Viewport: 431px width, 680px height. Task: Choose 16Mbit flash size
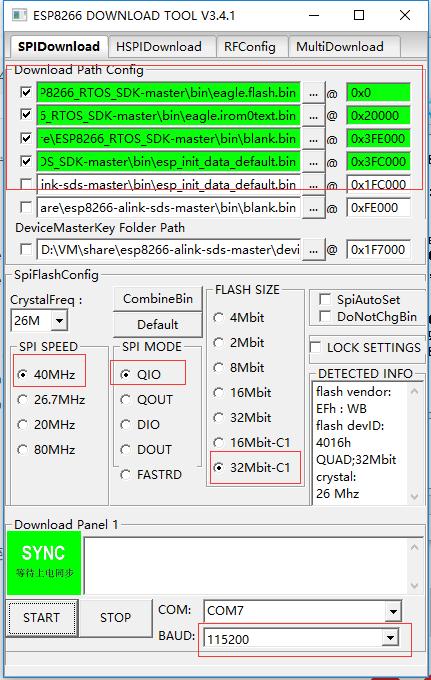point(242,392)
